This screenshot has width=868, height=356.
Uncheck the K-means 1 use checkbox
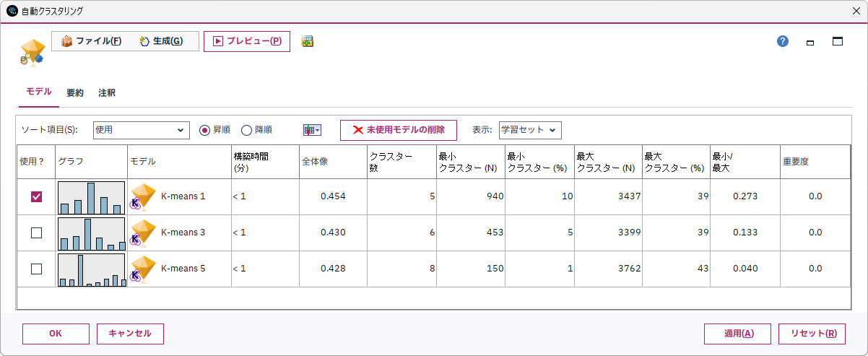point(36,196)
